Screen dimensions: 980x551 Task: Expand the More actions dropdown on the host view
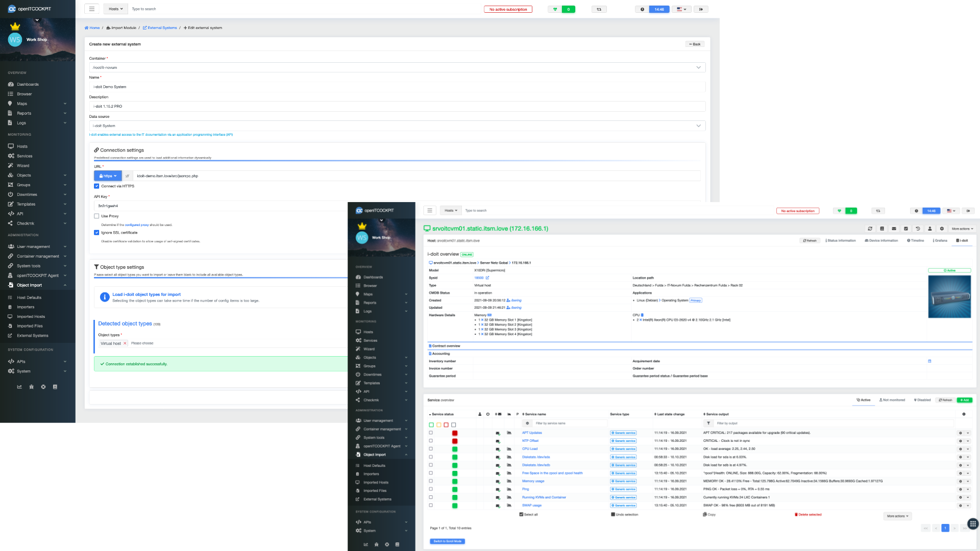962,229
